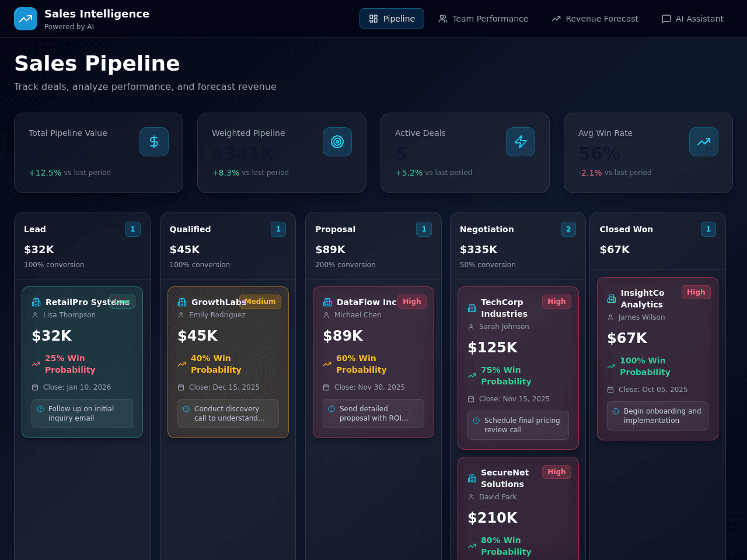Click the High priority badge on TechCorp Industries
This screenshot has width=747, height=560.
pyautogui.click(x=557, y=302)
